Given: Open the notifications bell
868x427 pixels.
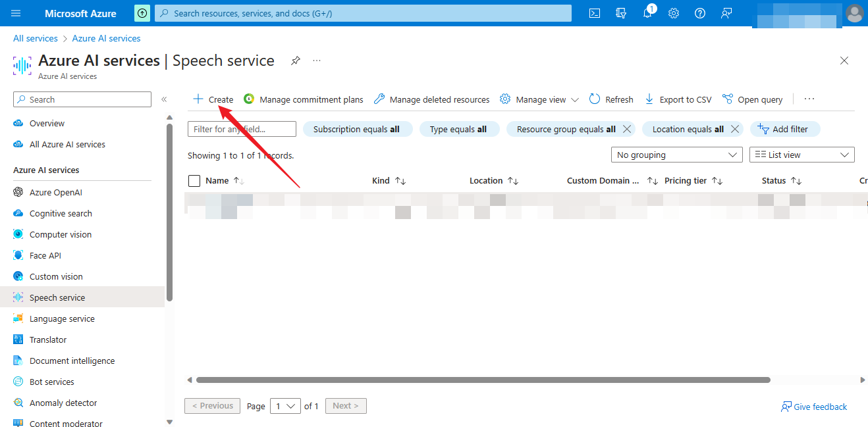Looking at the screenshot, I should tap(647, 13).
